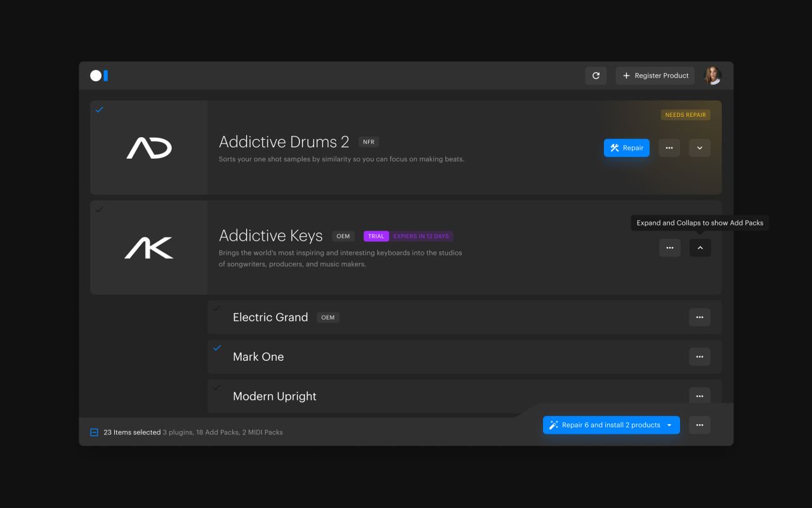Check the Addictive Keys product checkbox
812x508 pixels.
(x=99, y=210)
